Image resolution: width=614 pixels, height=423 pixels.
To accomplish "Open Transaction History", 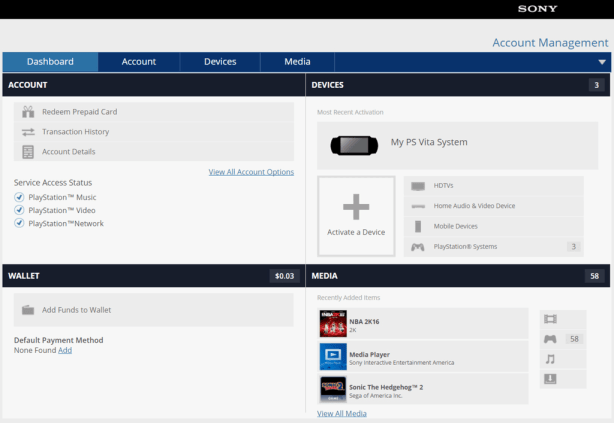I will tap(154, 132).
